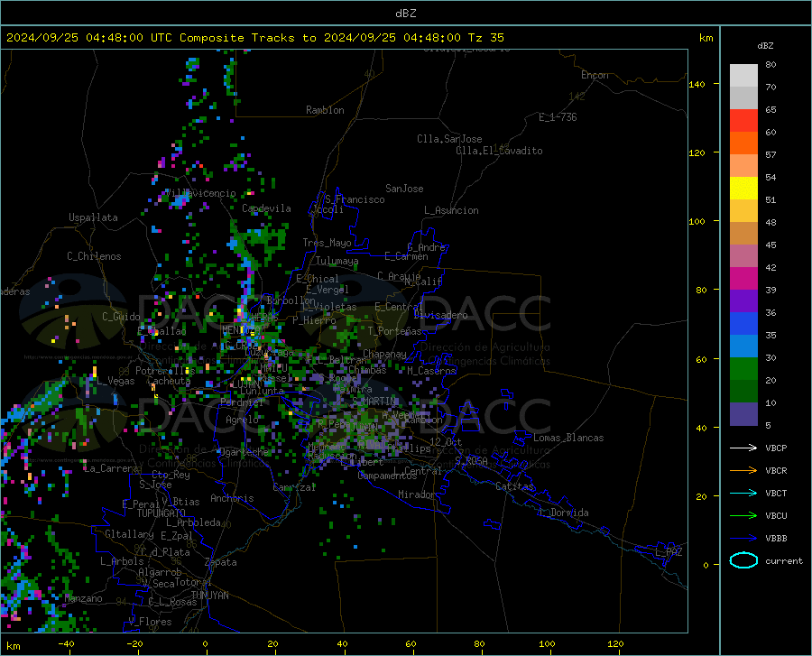This screenshot has height=656, width=812.
Task: Click the 'Capdevila' map label
Action: [266, 208]
